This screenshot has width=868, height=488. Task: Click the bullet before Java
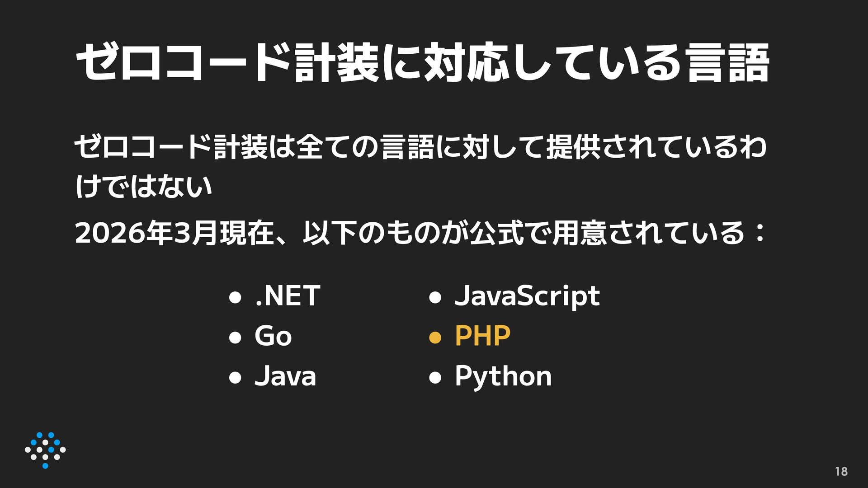[x=235, y=378]
